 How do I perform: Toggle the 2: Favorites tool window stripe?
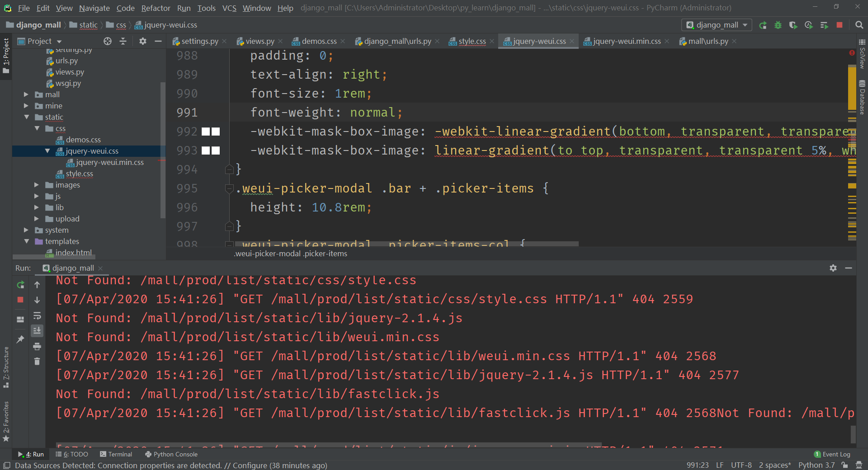[x=6, y=421]
